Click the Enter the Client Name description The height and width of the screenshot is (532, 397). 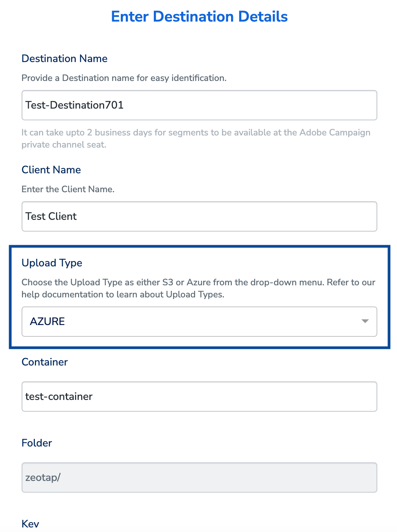(69, 189)
